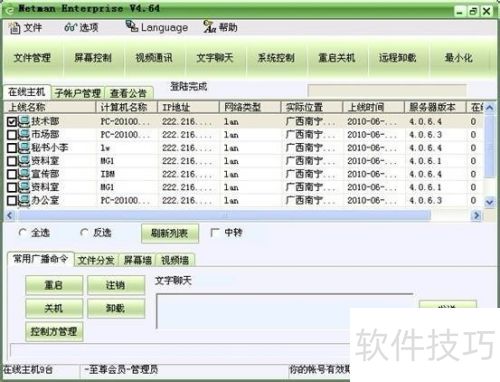Click the 重启关机 toolbar button
500x382 pixels.
pyautogui.click(x=337, y=58)
